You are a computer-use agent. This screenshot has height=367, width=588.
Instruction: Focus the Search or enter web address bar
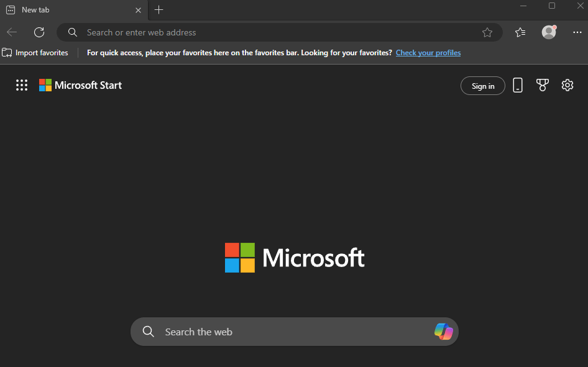pyautogui.click(x=279, y=32)
